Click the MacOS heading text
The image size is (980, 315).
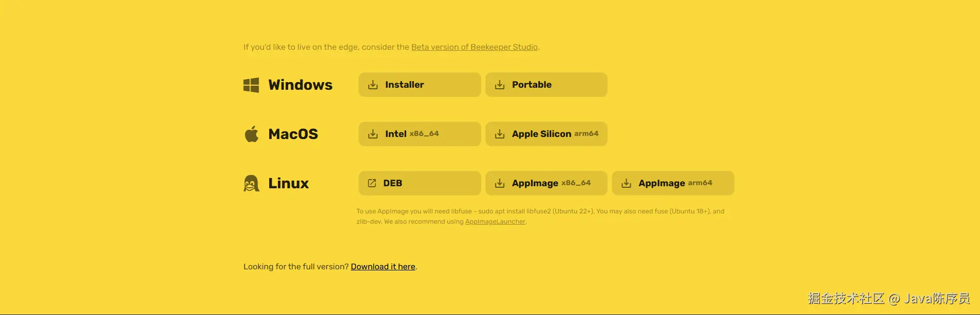[x=293, y=134]
